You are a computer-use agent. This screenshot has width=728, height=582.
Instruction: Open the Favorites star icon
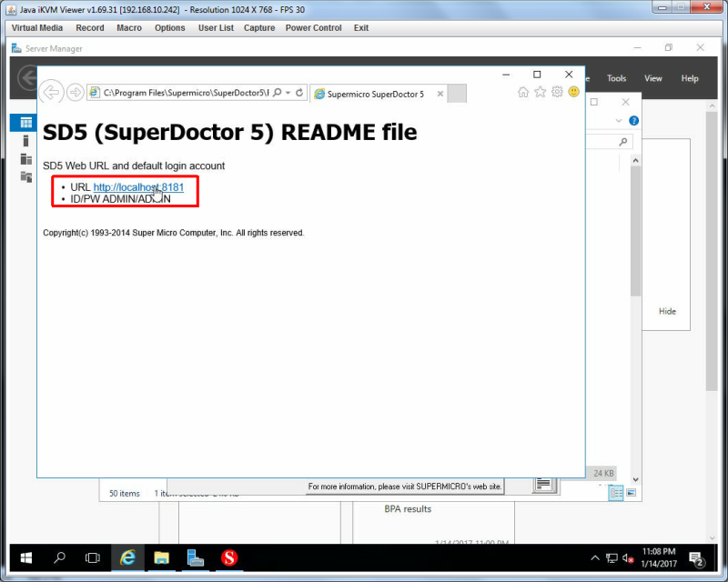pyautogui.click(x=540, y=92)
